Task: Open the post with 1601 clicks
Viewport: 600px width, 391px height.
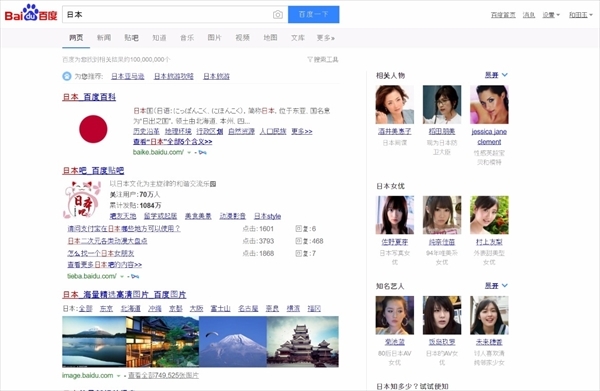Action: (x=124, y=229)
